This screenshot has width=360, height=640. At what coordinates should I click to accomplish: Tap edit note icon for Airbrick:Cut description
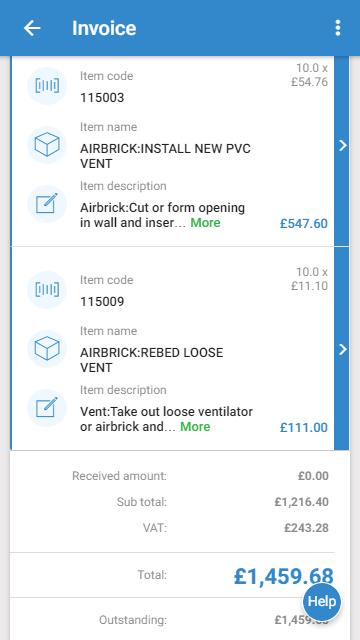(47, 203)
